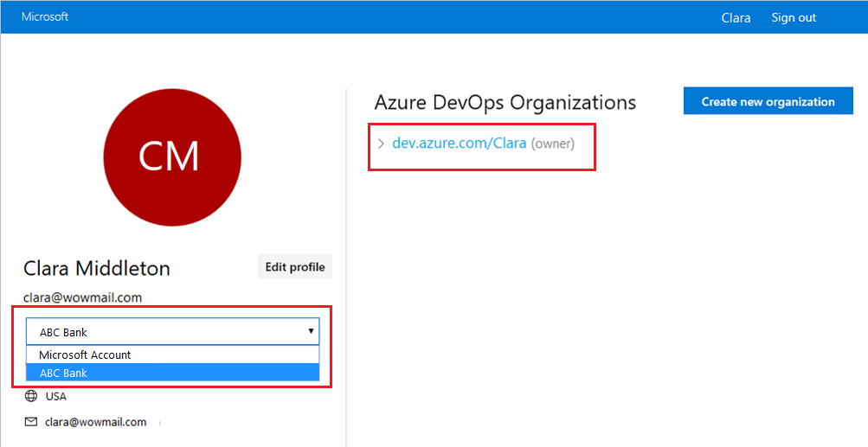Click the (owner) label
Viewport: 868px width, 447px height.
[552, 144]
